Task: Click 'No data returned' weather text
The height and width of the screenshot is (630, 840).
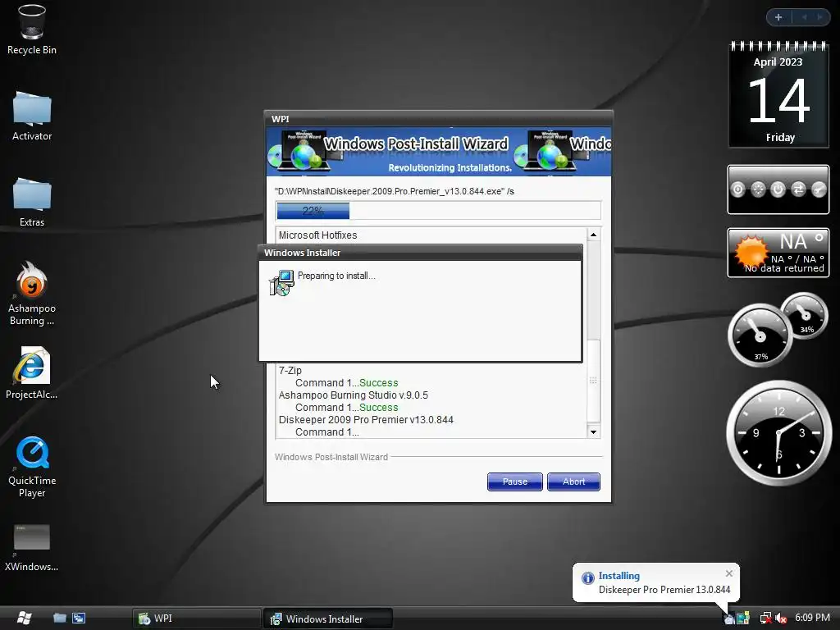Action: (x=783, y=268)
